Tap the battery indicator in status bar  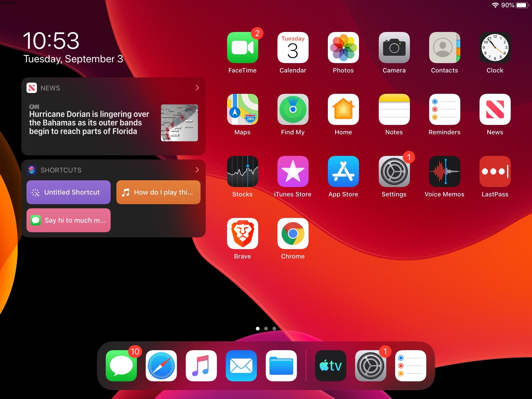[523, 5]
